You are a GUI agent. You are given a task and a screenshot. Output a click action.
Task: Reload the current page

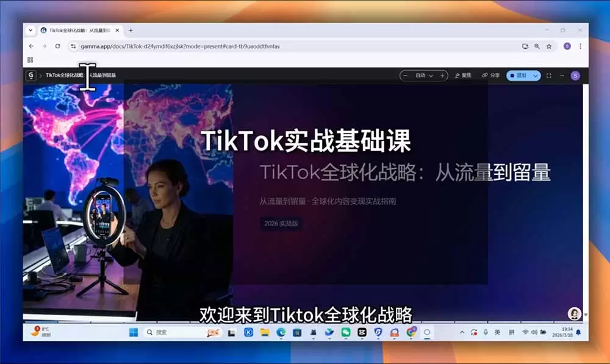[x=57, y=46]
